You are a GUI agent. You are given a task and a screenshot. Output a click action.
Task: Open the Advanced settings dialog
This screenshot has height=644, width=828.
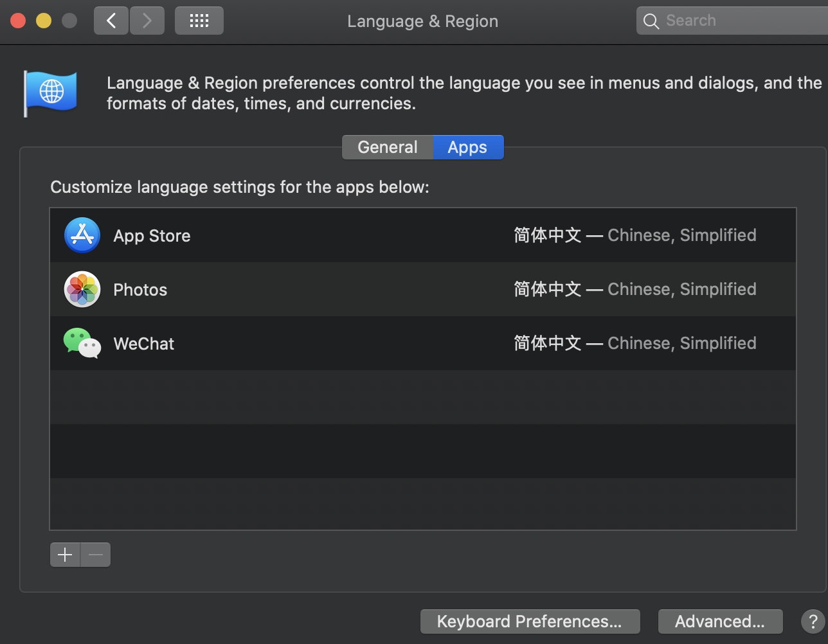(x=720, y=622)
